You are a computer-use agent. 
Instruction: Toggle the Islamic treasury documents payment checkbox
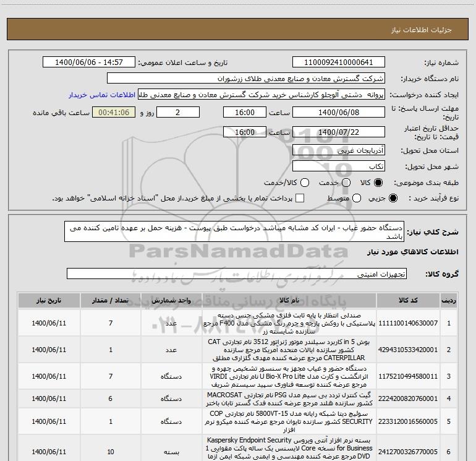tap(300, 198)
